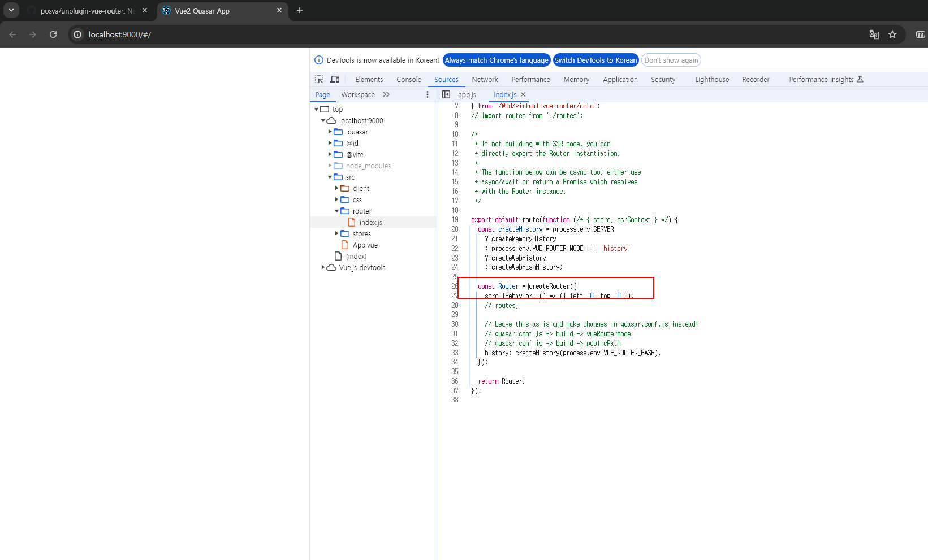The height and width of the screenshot is (560, 928).
Task: Switch to the Workspace navigator tab
Action: (x=358, y=95)
